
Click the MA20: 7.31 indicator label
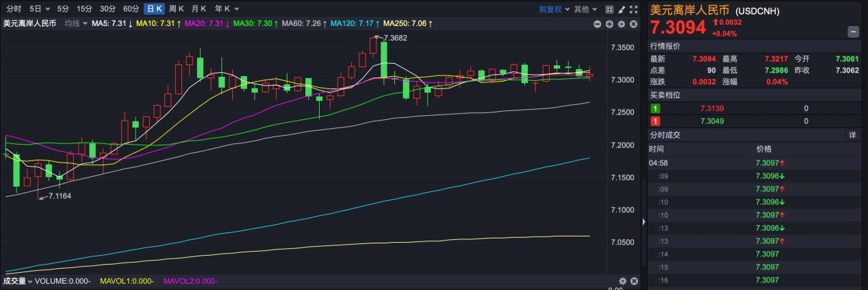207,24
